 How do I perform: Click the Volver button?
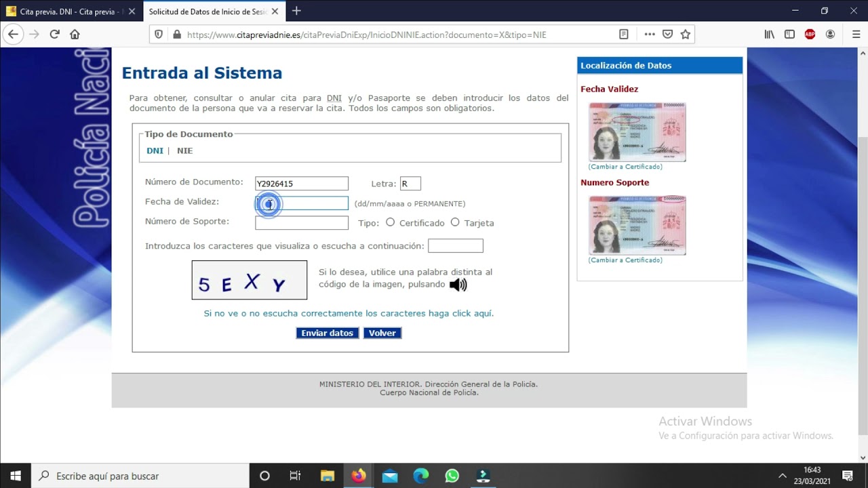(382, 333)
